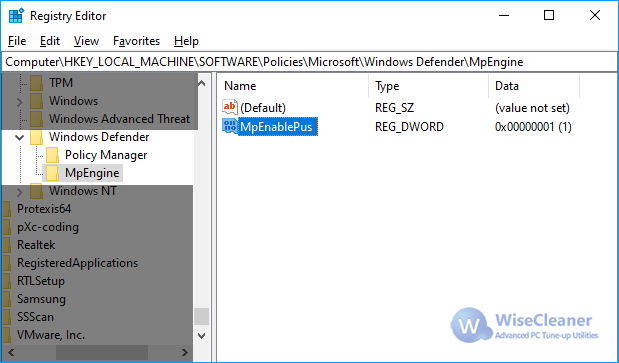
Task: Select the Windows Defender folder icon
Action: [x=37, y=137]
